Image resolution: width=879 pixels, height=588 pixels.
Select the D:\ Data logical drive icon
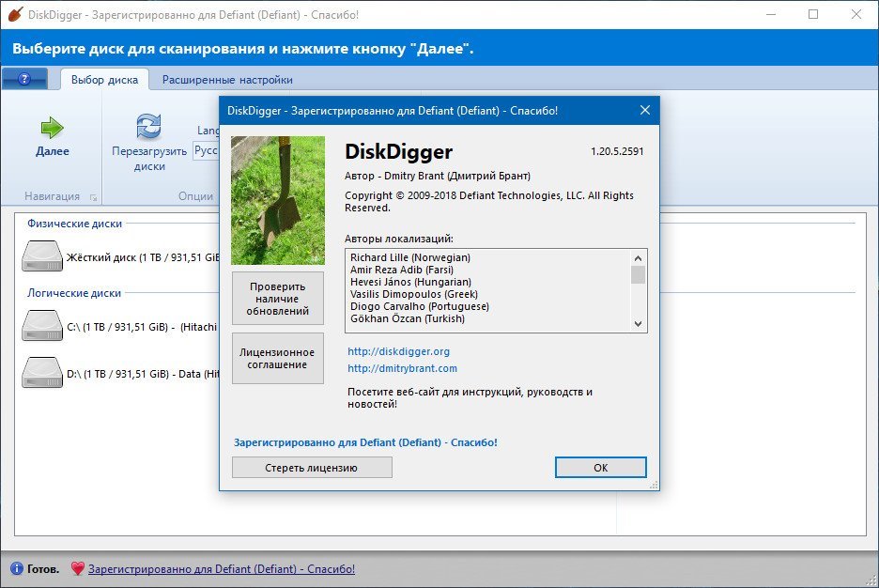tap(42, 373)
